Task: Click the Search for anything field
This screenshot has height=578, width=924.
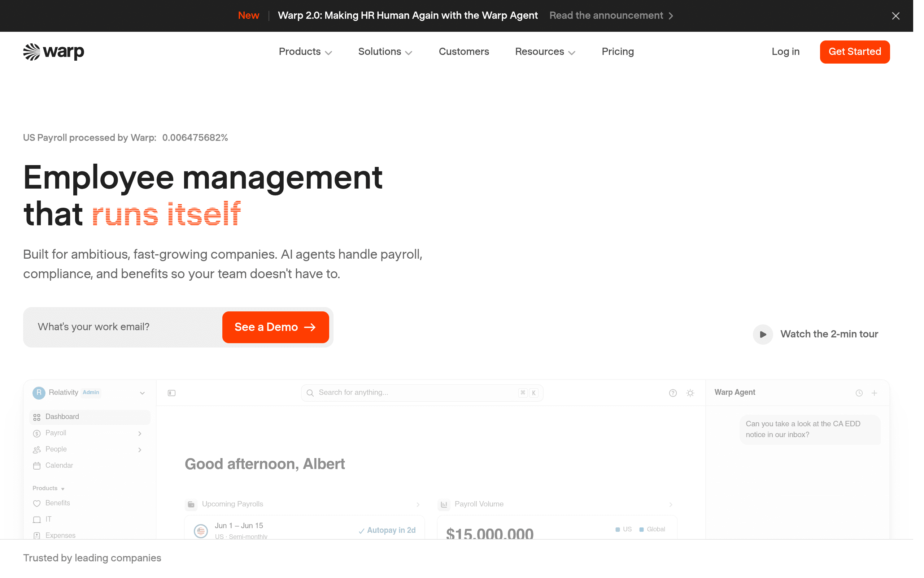Action: [422, 393]
